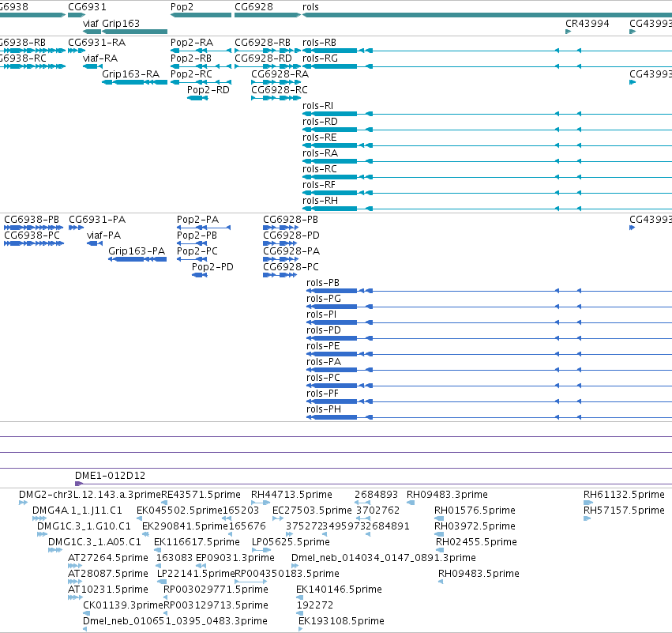
Task: Select the CG6928-RD transcript label
Action: click(x=263, y=58)
